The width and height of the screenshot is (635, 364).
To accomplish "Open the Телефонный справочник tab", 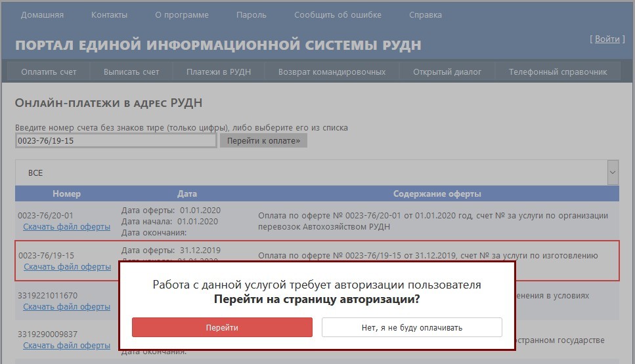I will point(558,72).
